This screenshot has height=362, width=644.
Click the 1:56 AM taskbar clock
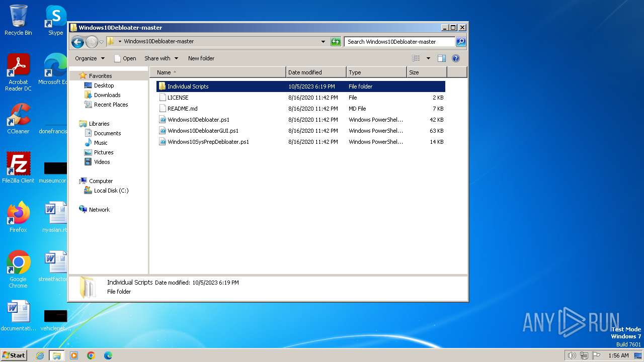618,355
